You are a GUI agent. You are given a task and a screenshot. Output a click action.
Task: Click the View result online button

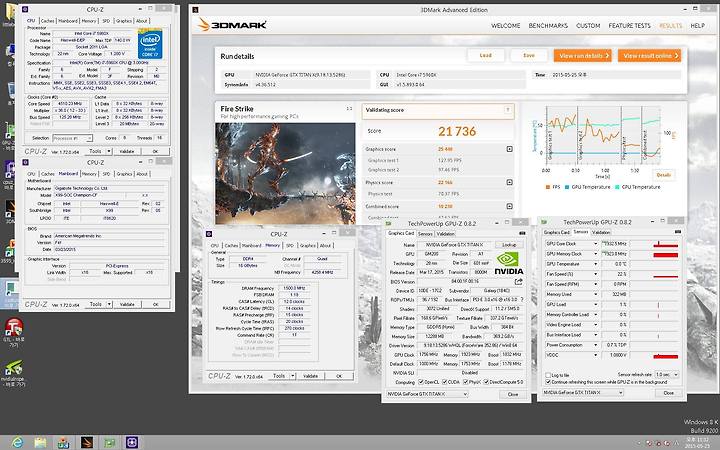click(x=649, y=56)
